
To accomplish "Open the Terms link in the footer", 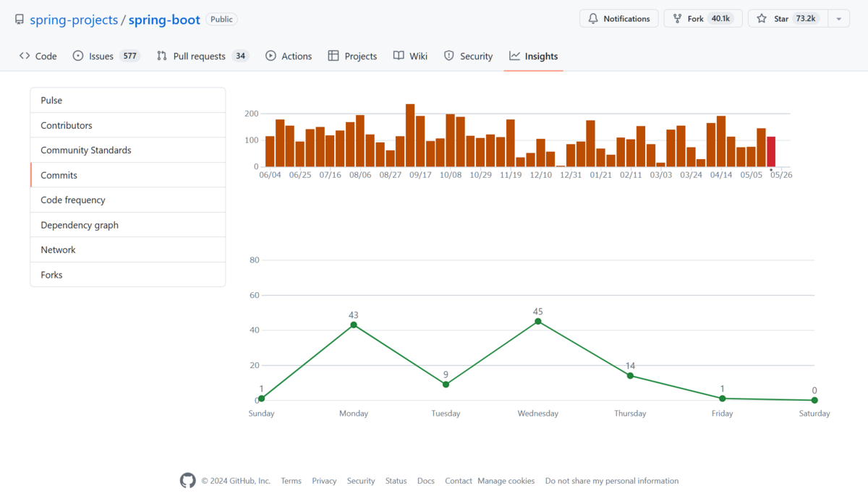I will pyautogui.click(x=291, y=481).
